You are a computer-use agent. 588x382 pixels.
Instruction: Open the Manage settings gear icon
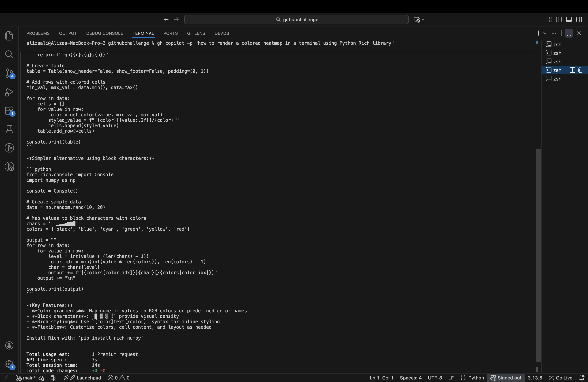(x=9, y=364)
